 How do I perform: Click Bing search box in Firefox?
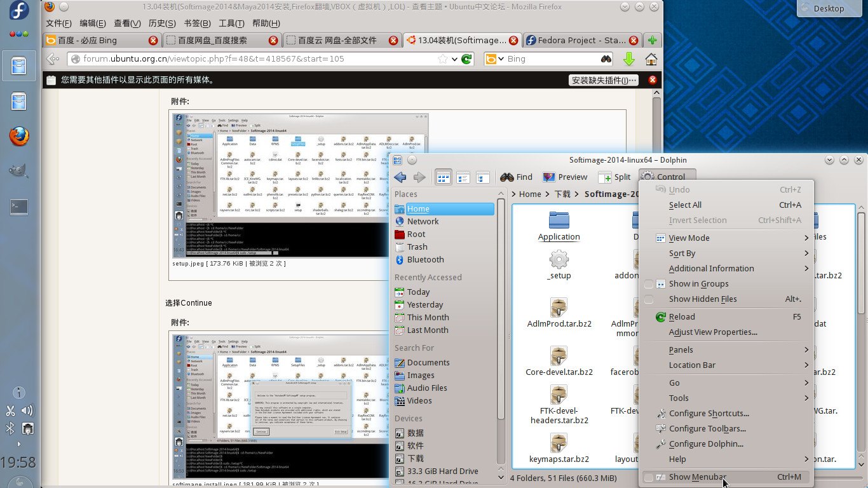point(550,58)
